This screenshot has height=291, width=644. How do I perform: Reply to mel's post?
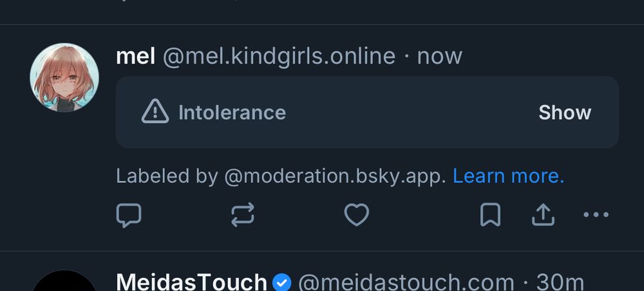click(x=129, y=215)
